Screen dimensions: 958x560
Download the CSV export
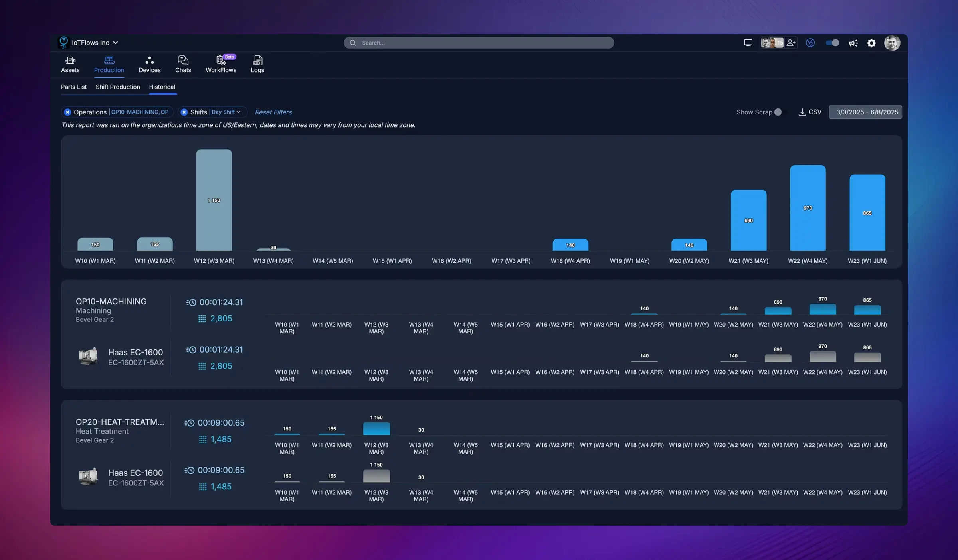point(810,112)
